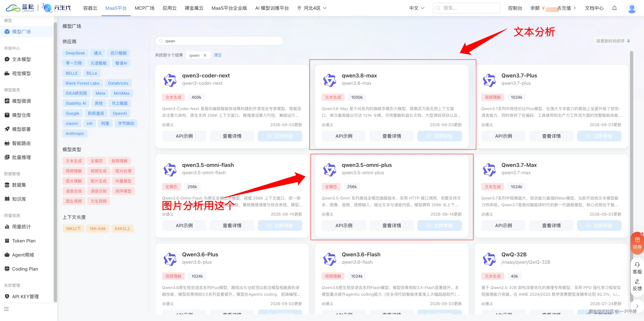
Task: Change 按更新时间排序 sort order
Action: pos(613,41)
